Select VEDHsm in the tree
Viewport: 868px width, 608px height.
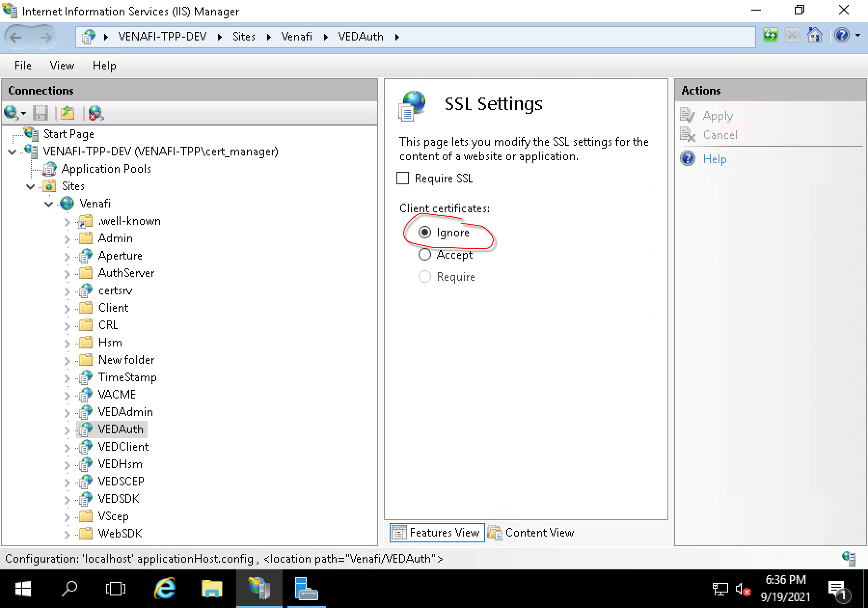coord(120,464)
